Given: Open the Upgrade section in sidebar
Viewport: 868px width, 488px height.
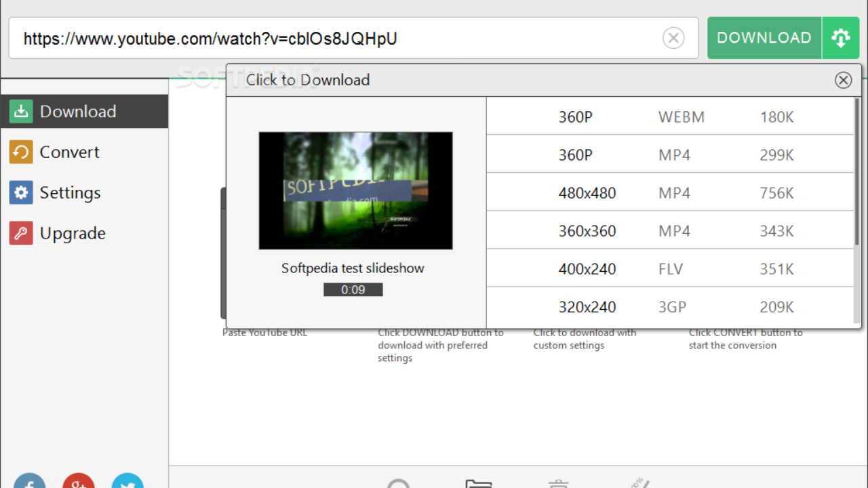Looking at the screenshot, I should (84, 233).
